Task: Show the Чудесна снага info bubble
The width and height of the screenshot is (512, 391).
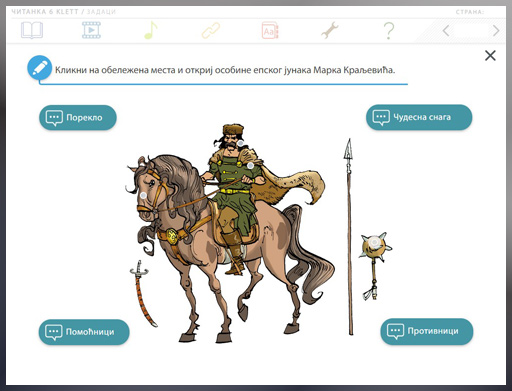Action: 419,117
